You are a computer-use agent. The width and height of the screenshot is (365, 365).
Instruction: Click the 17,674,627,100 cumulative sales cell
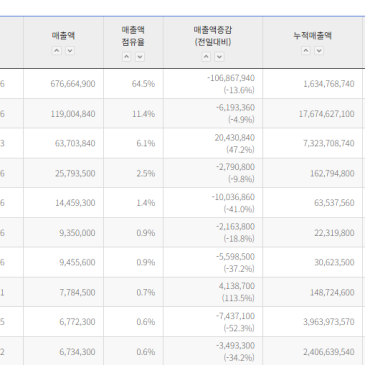point(312,114)
